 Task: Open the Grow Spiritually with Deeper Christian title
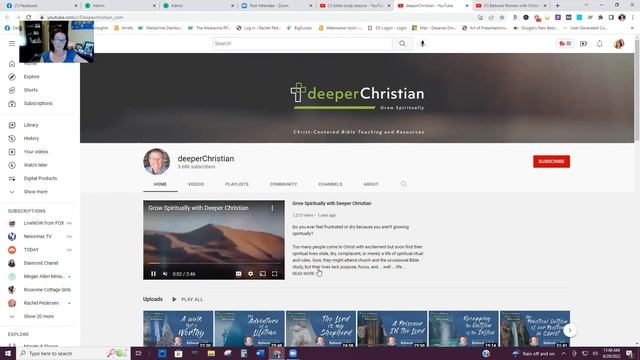click(331, 203)
